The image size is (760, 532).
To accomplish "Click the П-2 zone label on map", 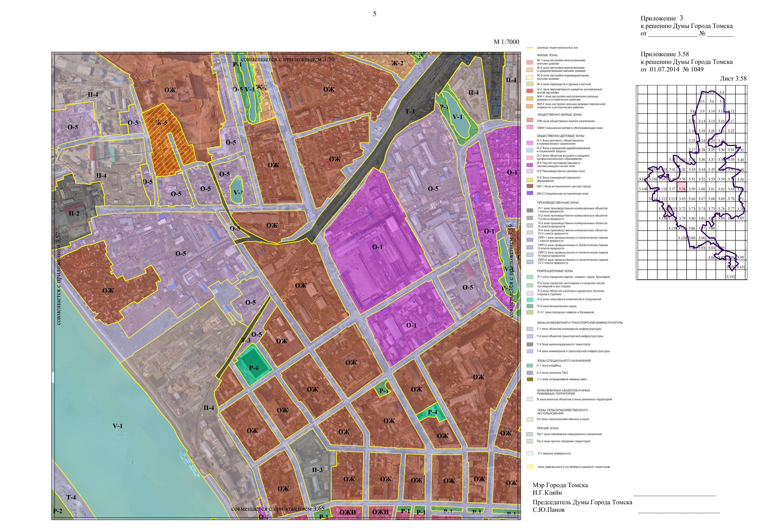I will click(x=74, y=214).
